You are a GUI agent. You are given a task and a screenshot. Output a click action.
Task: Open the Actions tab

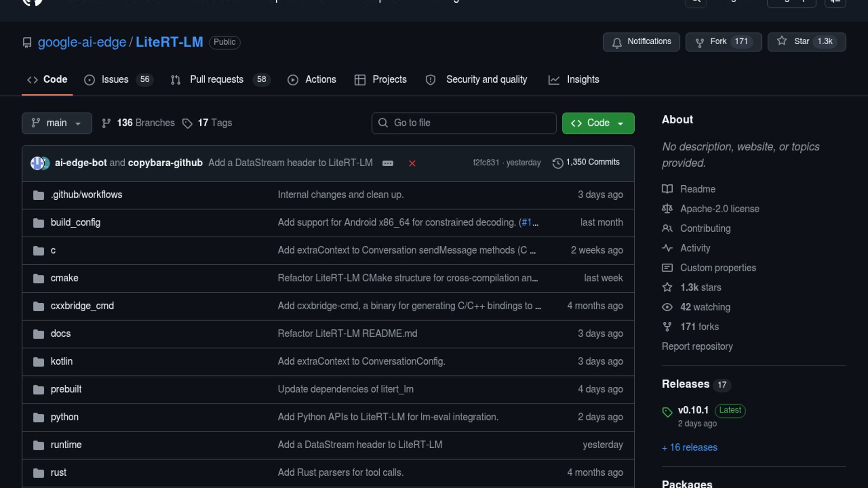coord(321,80)
